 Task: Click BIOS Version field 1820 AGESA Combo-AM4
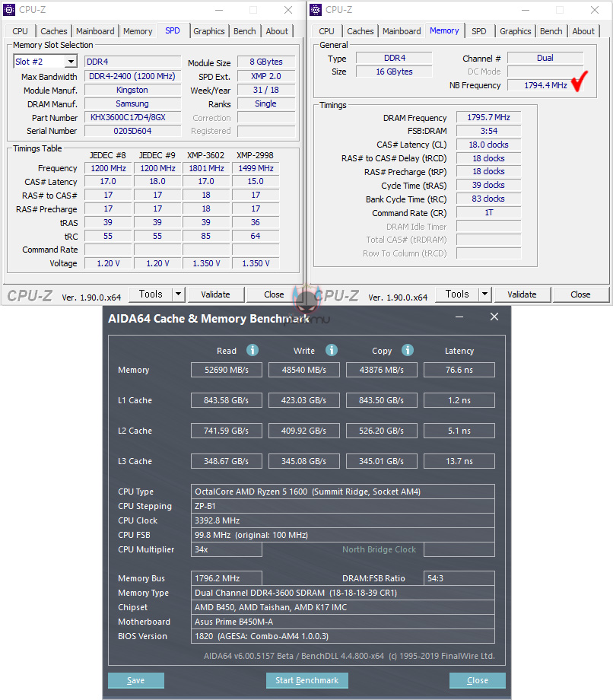point(343,636)
